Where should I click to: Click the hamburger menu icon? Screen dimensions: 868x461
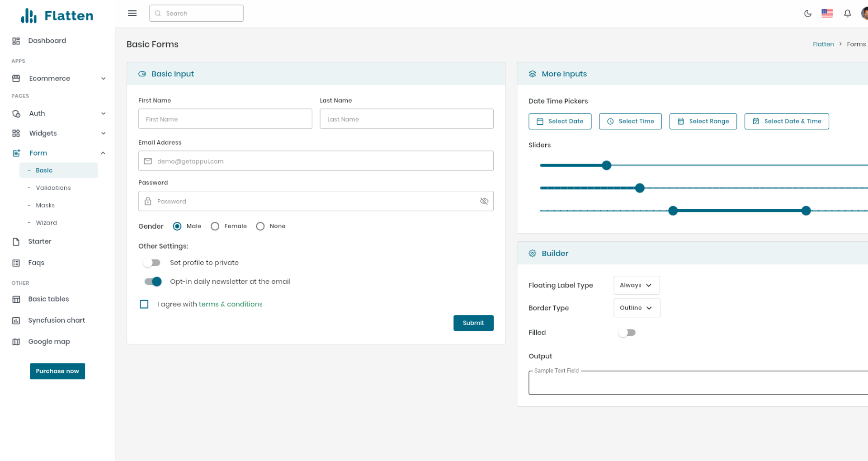pyautogui.click(x=132, y=13)
